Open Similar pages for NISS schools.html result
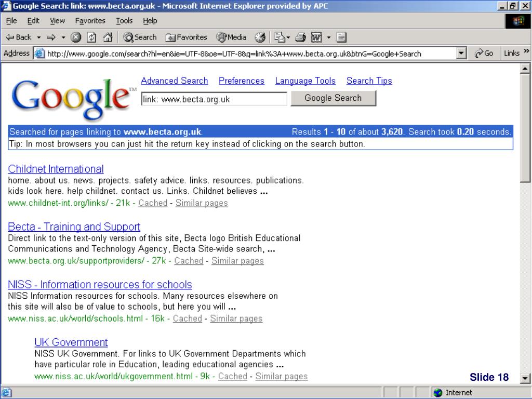 coord(236,318)
